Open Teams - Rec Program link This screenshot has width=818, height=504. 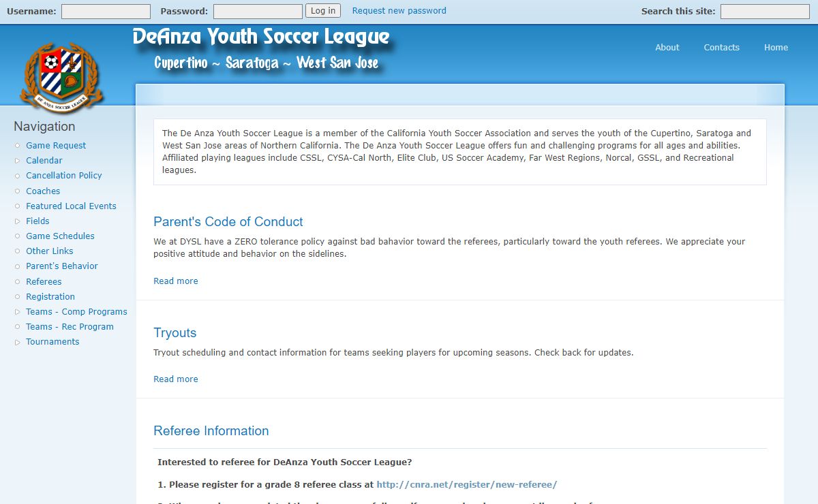(70, 327)
